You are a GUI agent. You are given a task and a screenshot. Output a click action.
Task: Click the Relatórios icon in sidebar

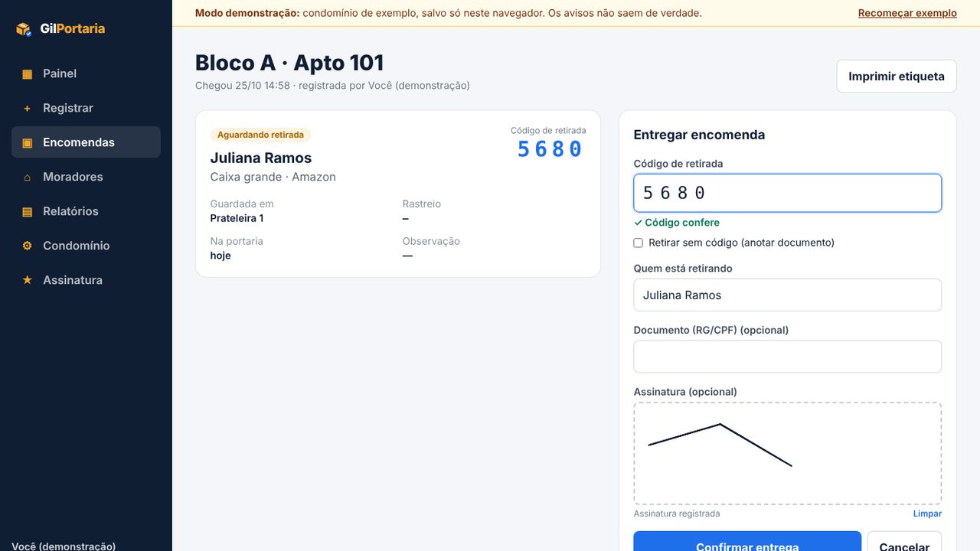pyautogui.click(x=28, y=212)
